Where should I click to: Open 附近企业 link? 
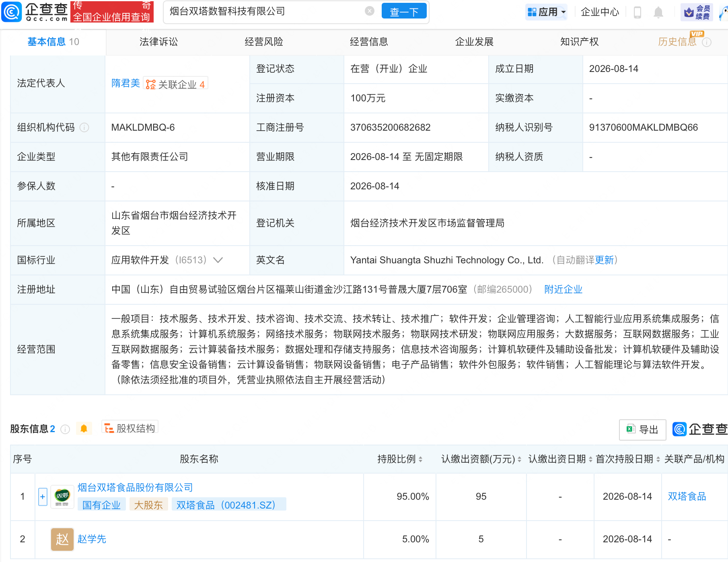(x=563, y=289)
